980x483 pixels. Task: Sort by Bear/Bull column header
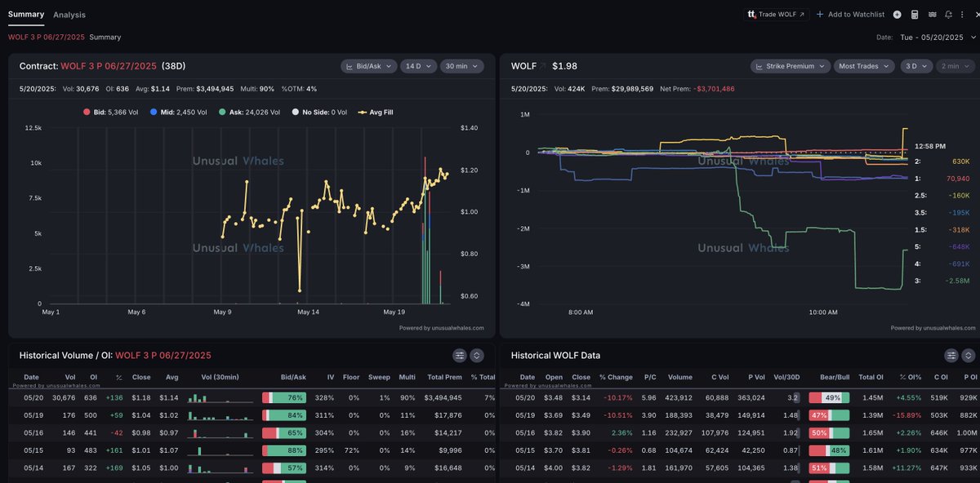point(834,377)
